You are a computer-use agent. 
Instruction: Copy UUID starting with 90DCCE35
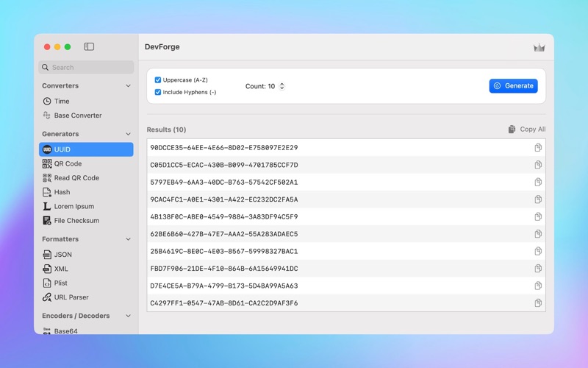(538, 148)
